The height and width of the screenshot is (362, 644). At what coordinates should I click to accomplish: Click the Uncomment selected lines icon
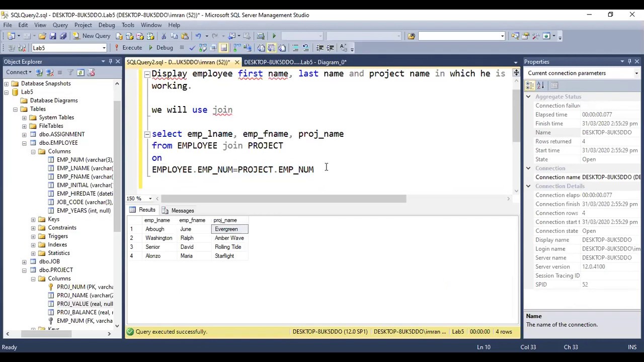pyautogui.click(x=305, y=48)
